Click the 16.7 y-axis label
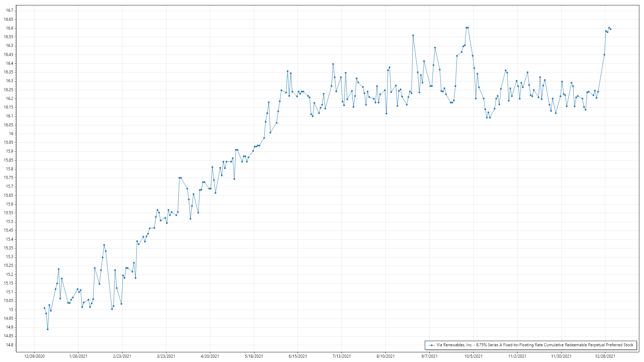This screenshot has width=644, height=362. tap(10, 10)
